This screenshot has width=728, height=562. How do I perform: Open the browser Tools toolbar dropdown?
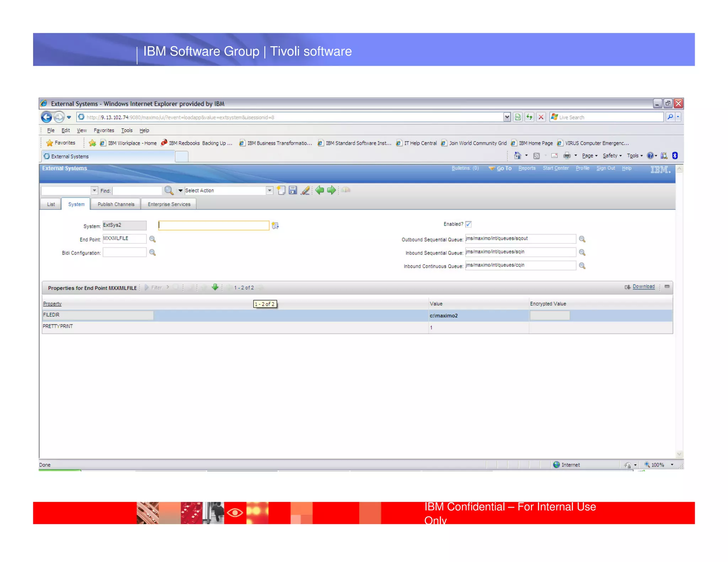[x=635, y=156]
